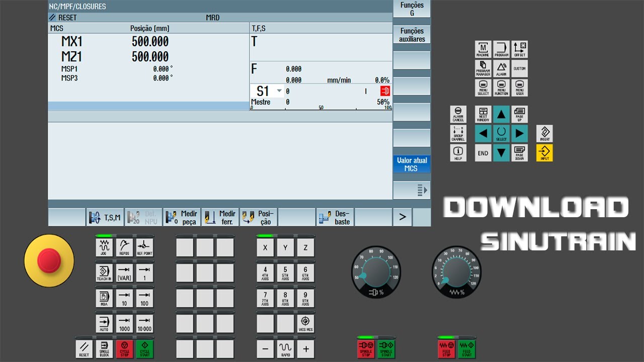Click the plus direction key

click(x=305, y=348)
